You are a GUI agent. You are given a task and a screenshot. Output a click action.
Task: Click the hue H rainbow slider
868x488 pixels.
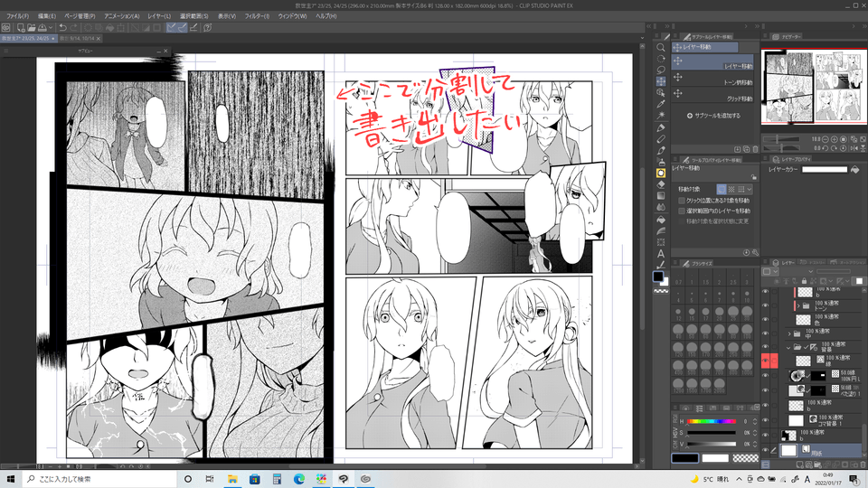click(712, 422)
